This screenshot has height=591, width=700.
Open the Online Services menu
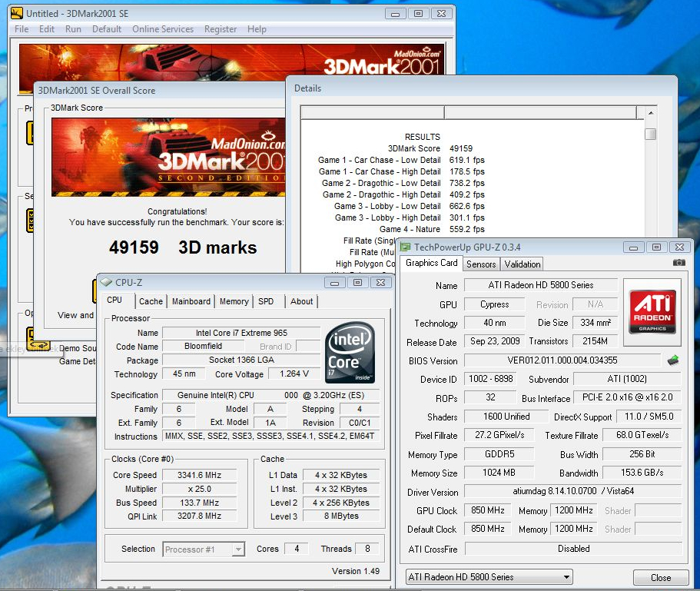click(x=163, y=29)
